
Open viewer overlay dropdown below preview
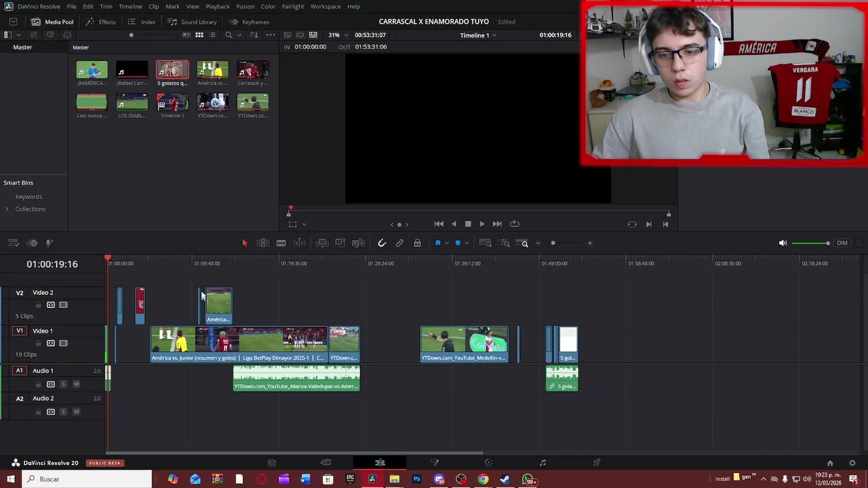[304, 224]
